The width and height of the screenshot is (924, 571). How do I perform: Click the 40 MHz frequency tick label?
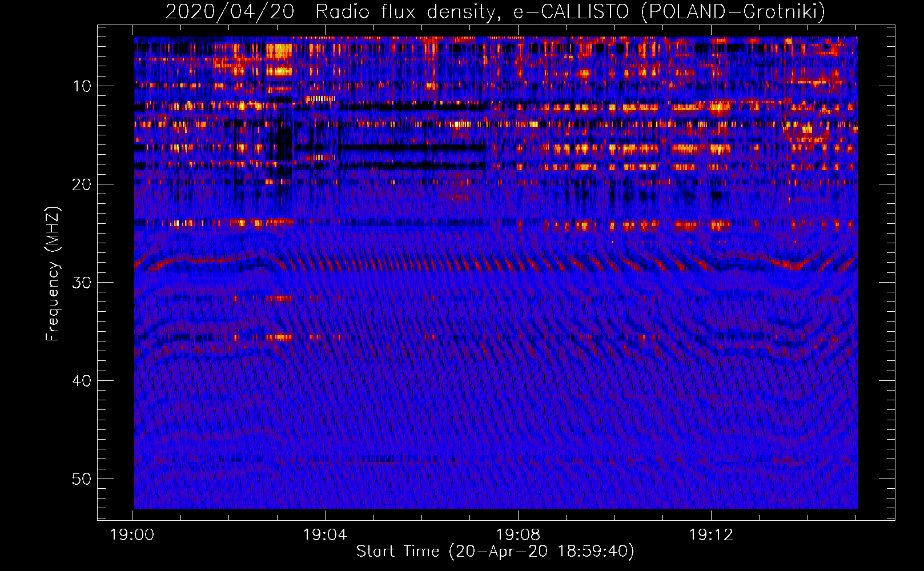tap(82, 381)
